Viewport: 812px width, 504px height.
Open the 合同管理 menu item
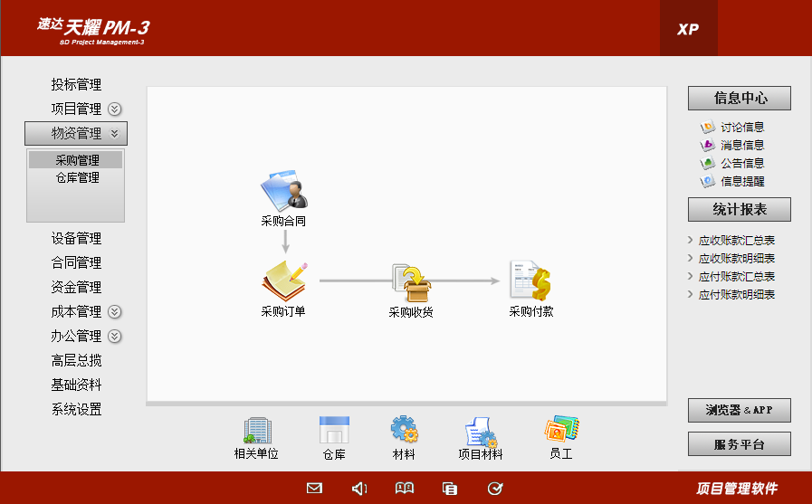[76, 263]
